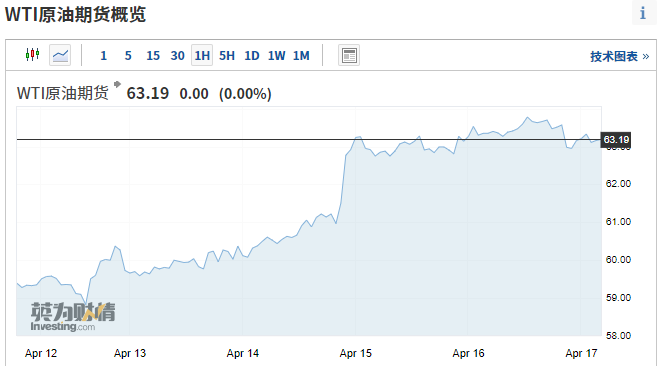Select the 5 minute interval
Image resolution: width=662 pixels, height=366 pixels.
[x=128, y=56]
